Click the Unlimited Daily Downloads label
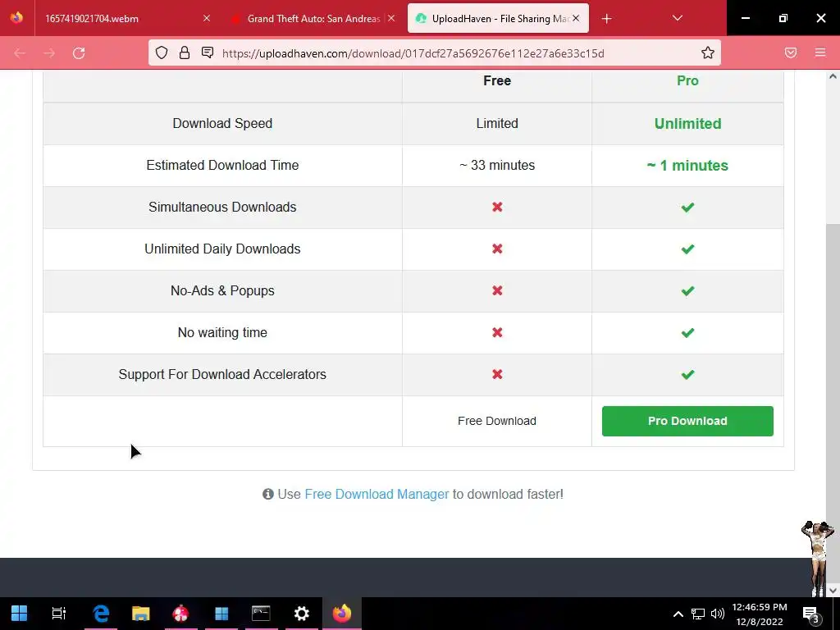The width and height of the screenshot is (840, 630). (x=222, y=249)
